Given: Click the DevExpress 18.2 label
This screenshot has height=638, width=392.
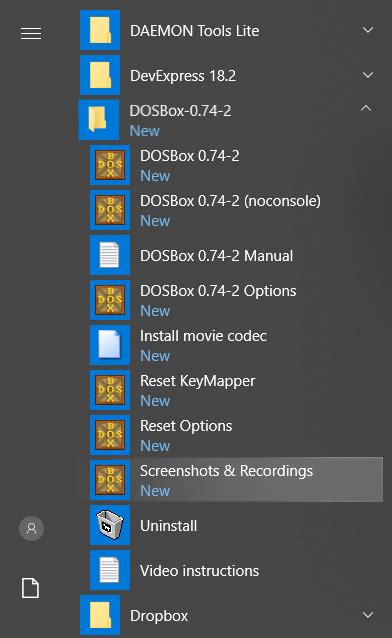Looking at the screenshot, I should click(x=183, y=76).
